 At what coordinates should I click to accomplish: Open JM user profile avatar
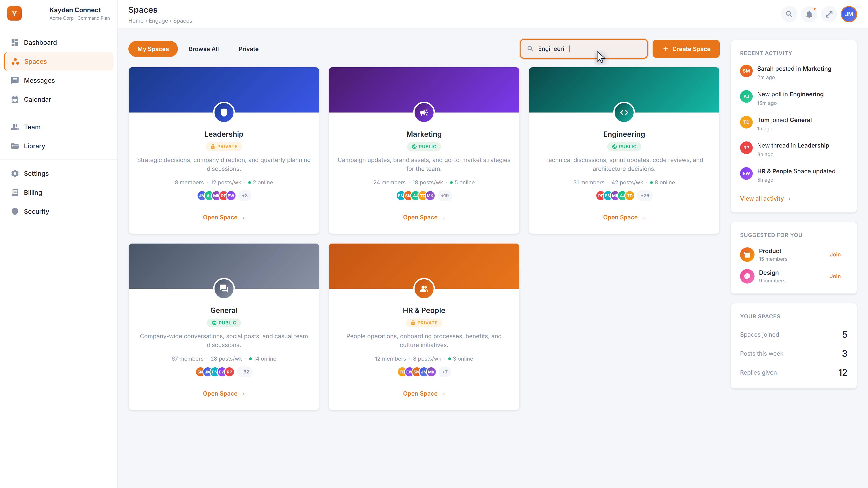coord(849,14)
